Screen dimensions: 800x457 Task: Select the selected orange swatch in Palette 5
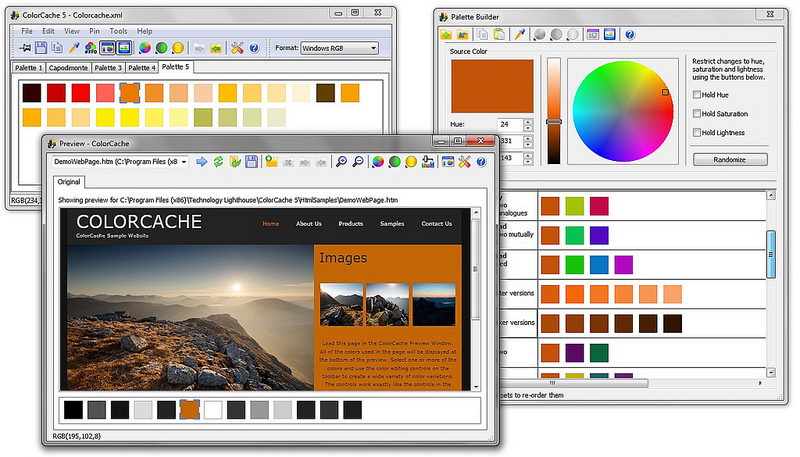(130, 93)
